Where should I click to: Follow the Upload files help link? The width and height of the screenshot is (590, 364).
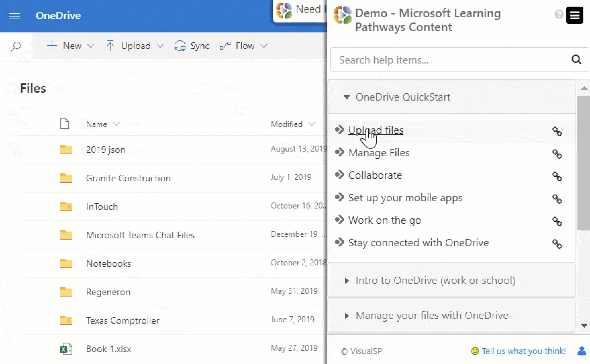pos(375,130)
